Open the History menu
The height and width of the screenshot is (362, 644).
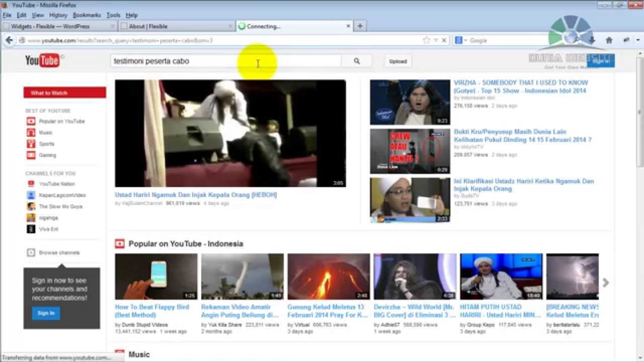58,15
